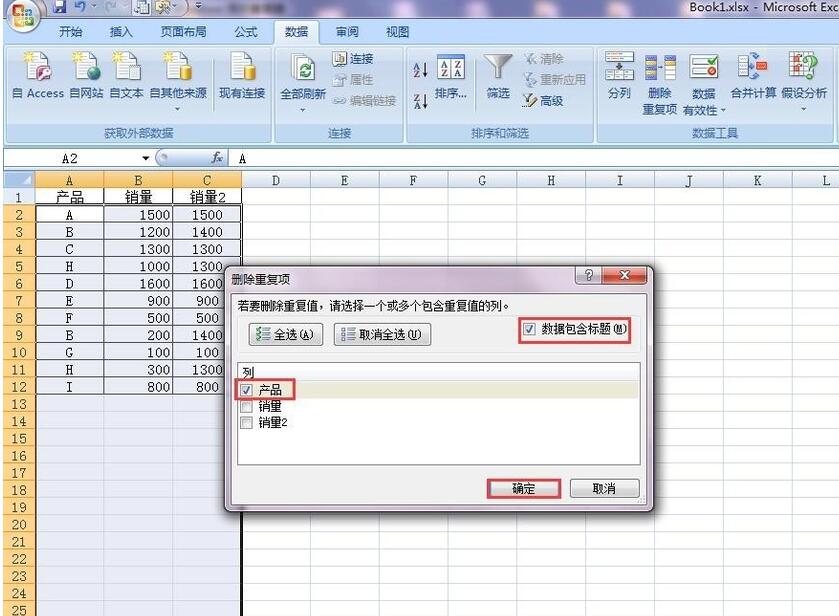Switch to the 公式 ribbon tab

[x=245, y=31]
